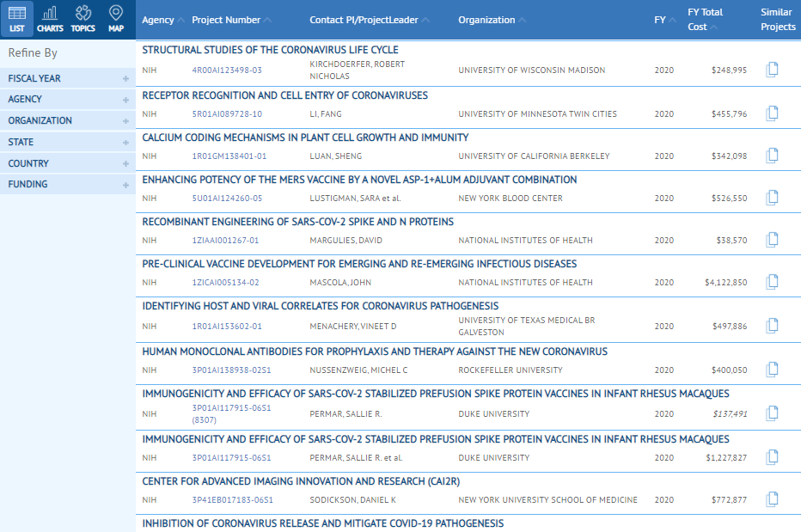View similar projects for Luan, Sheng row

tap(773, 156)
